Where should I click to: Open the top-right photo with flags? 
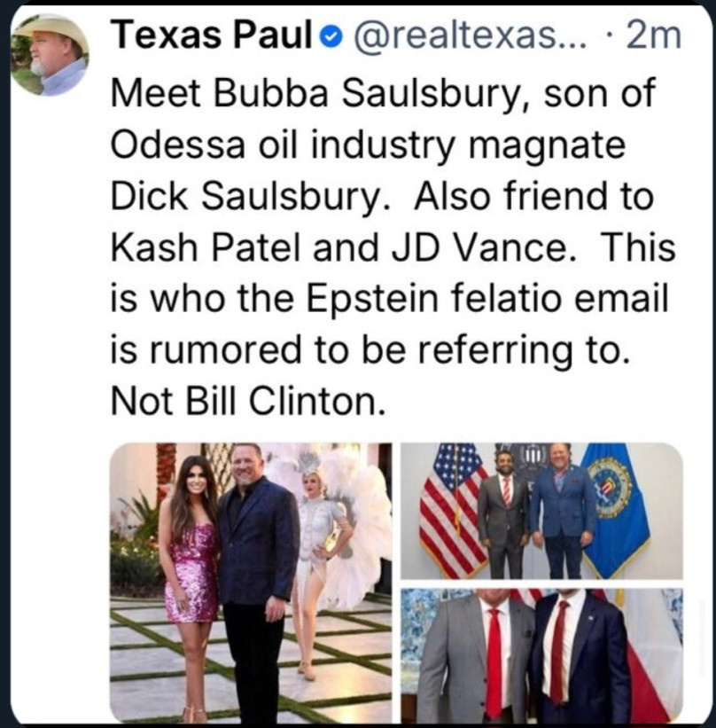[541, 511]
